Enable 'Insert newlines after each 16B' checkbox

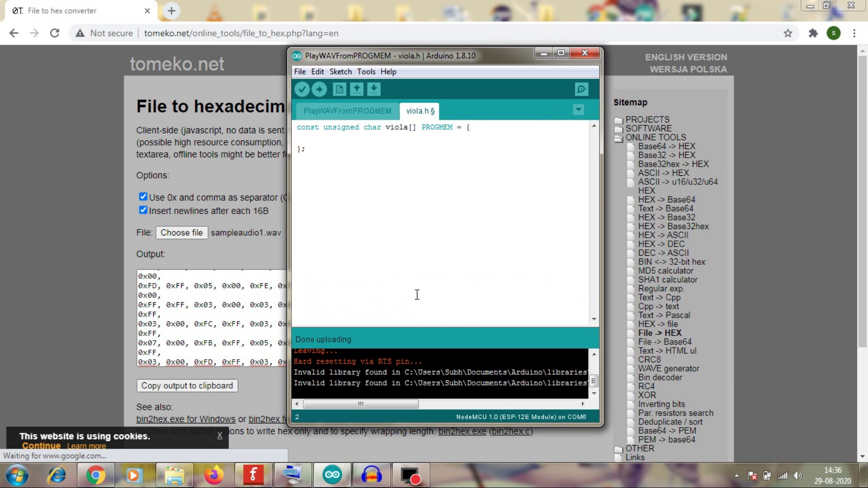click(143, 210)
